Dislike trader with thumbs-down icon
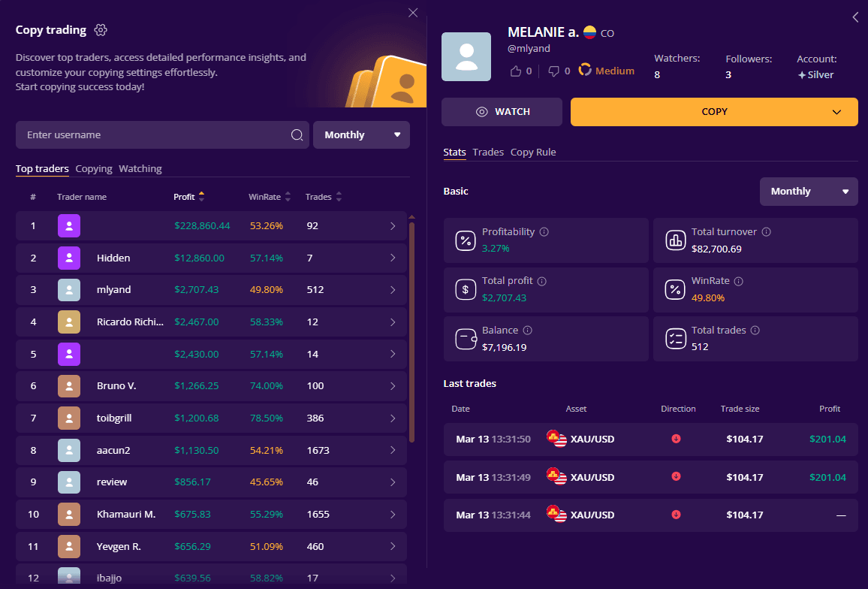868x589 pixels. tap(553, 71)
